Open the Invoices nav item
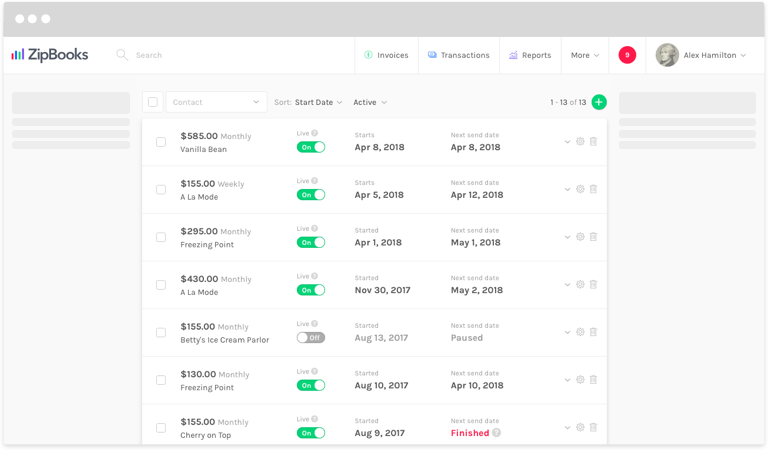 [x=386, y=55]
